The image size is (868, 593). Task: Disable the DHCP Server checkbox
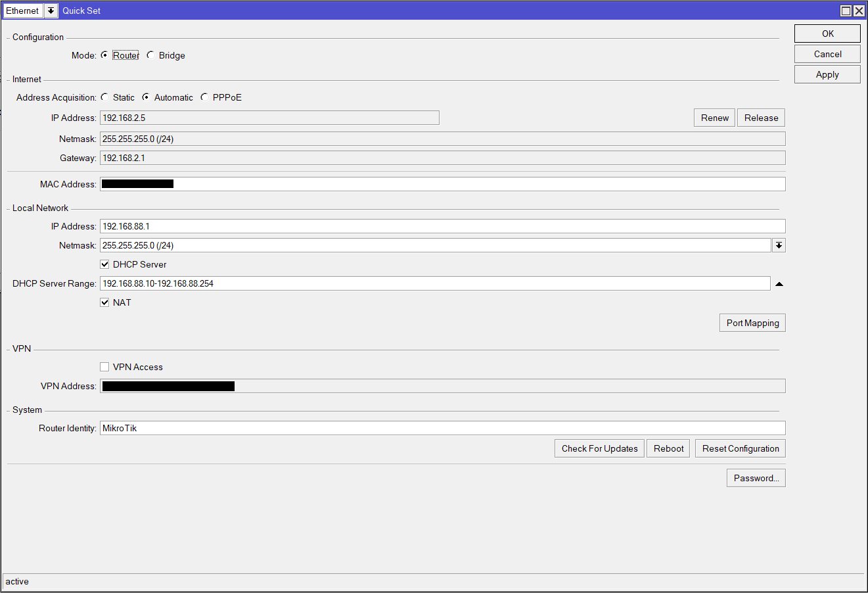coord(104,264)
